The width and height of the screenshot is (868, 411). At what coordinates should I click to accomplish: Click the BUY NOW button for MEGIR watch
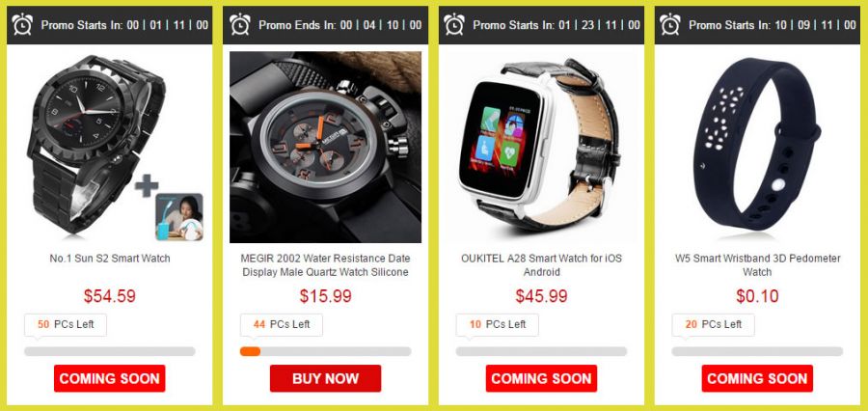[x=326, y=378]
